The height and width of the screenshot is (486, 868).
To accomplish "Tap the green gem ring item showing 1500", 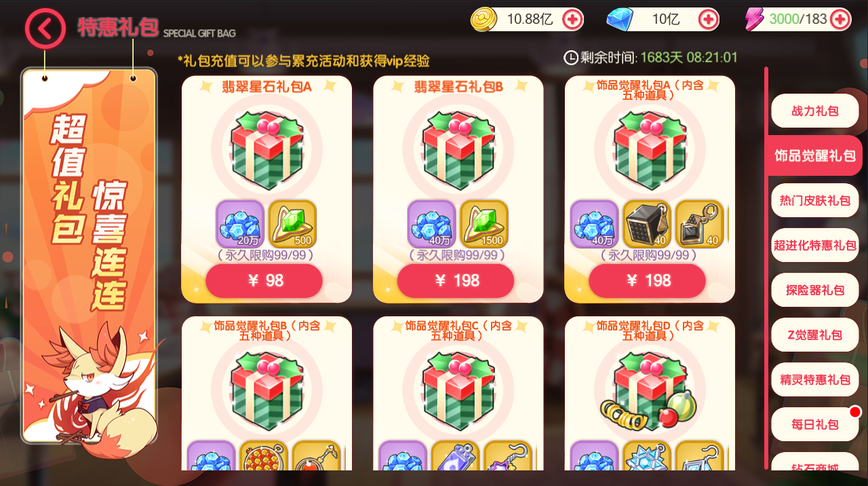I will tap(484, 224).
